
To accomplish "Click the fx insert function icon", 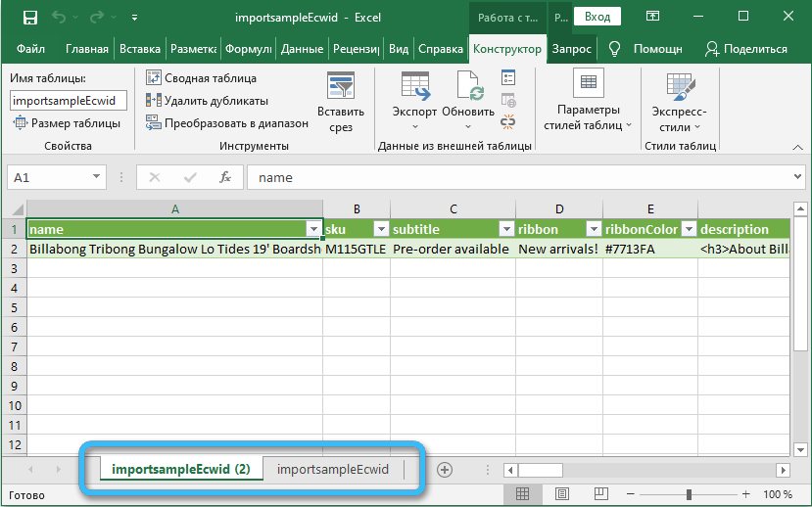I will (x=224, y=177).
